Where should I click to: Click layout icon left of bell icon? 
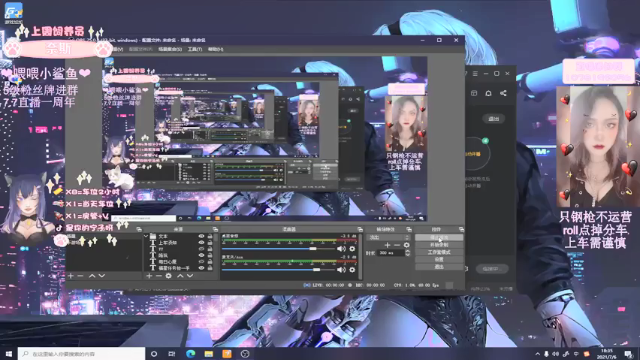(474, 93)
